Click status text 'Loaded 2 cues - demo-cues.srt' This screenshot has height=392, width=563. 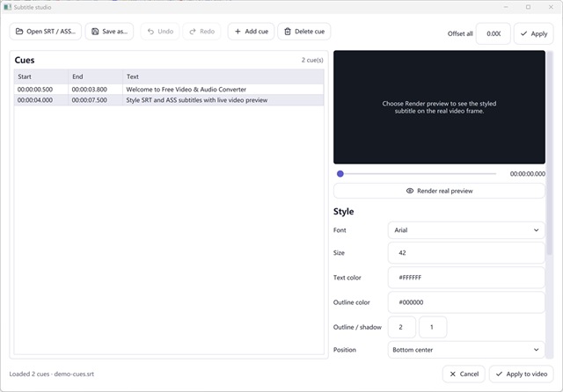coord(52,374)
